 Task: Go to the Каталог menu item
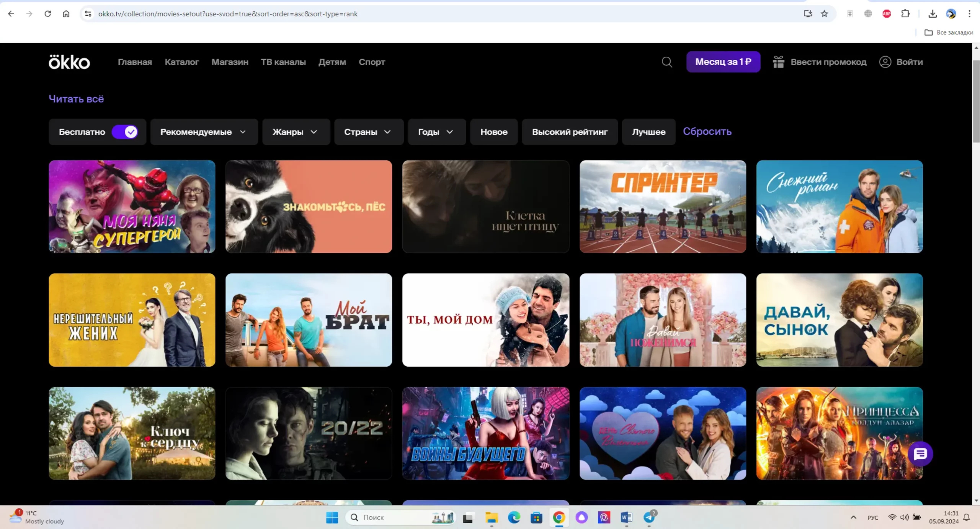pyautogui.click(x=182, y=62)
